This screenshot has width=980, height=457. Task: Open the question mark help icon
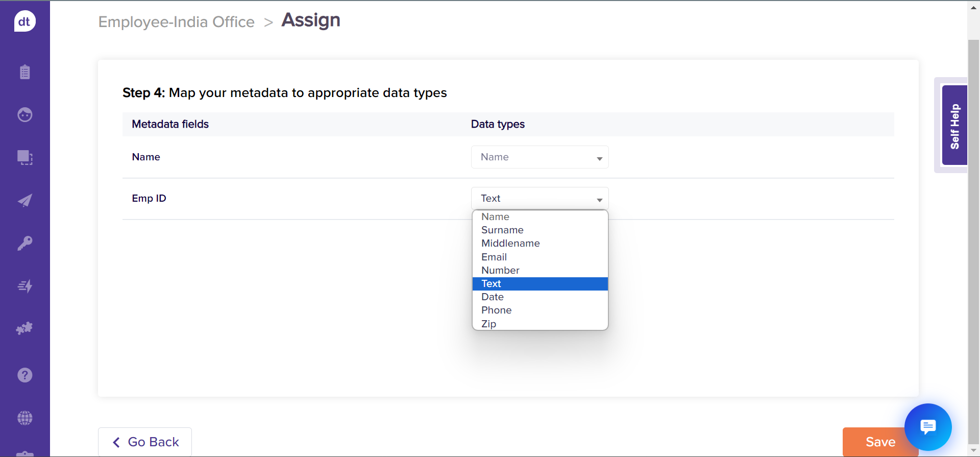(x=24, y=375)
